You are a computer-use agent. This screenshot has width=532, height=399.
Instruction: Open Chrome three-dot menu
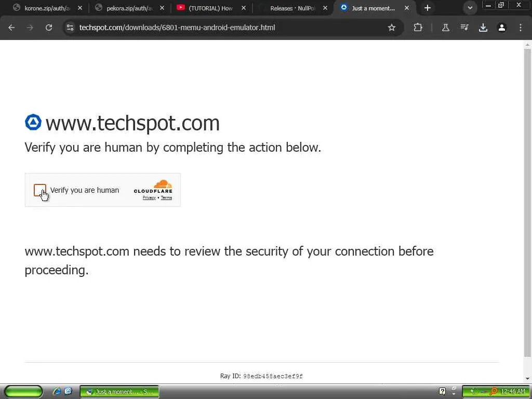click(x=521, y=28)
